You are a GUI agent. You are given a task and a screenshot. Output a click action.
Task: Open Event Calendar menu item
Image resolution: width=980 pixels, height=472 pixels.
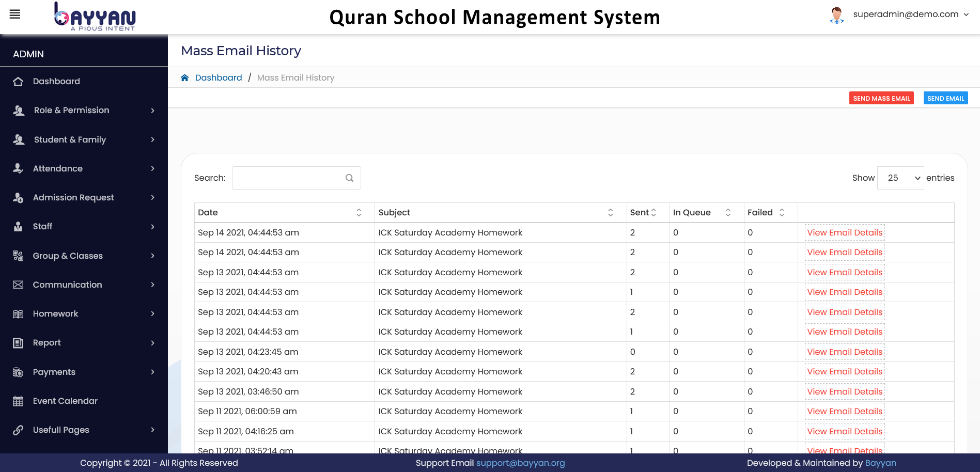pyautogui.click(x=65, y=401)
